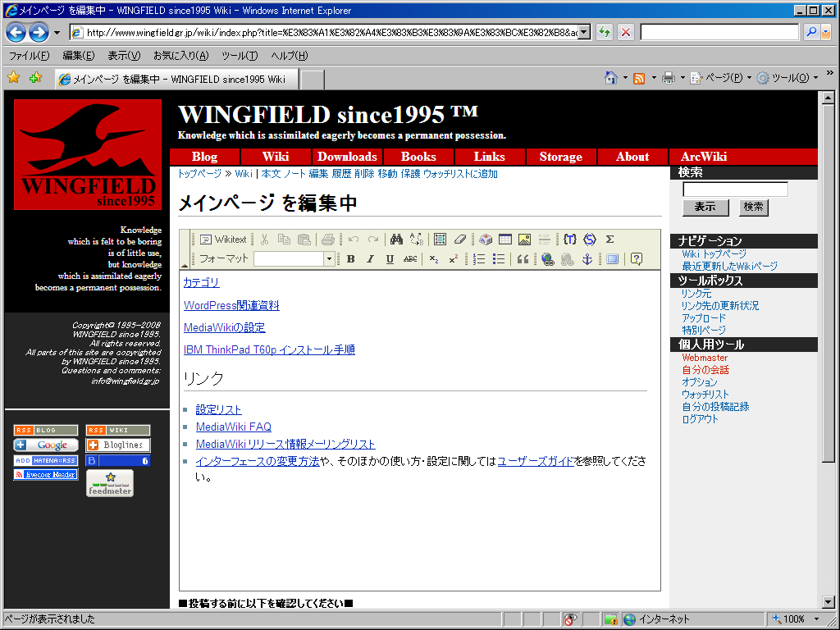The height and width of the screenshot is (630, 840).
Task: Click the colored cube icon in editor toolbar
Action: coord(486,240)
